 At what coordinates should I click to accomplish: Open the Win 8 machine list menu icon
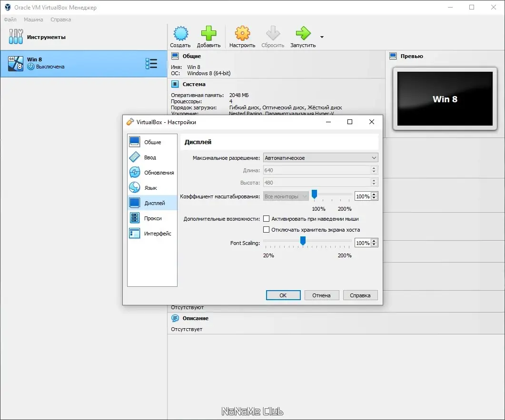click(x=151, y=63)
